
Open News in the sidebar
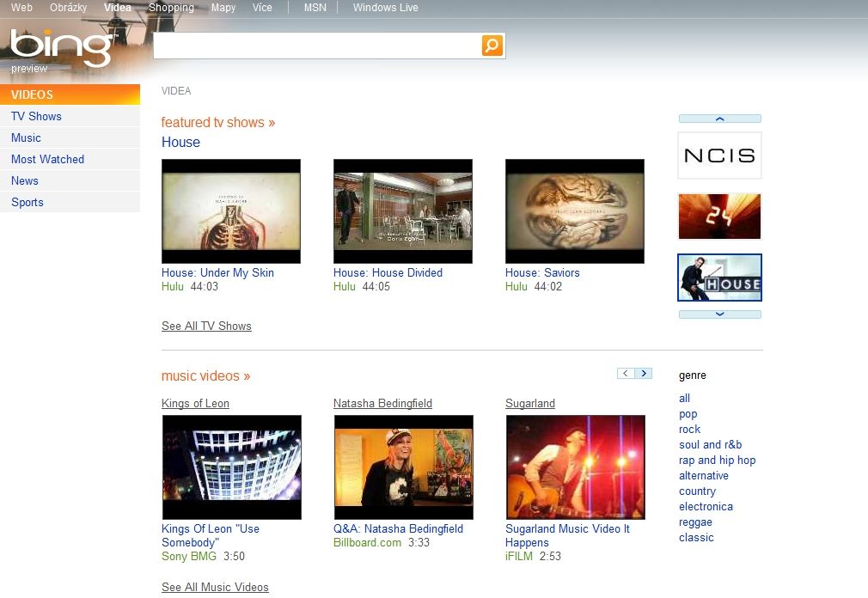point(70,181)
